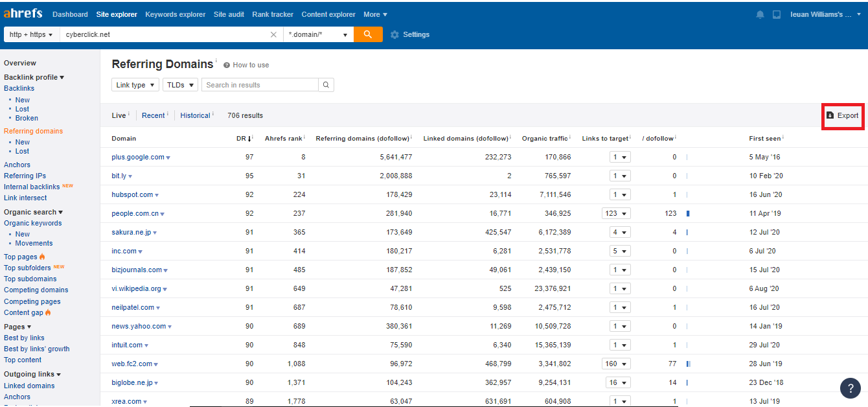Collapse the Organic search section
868x407 pixels.
tap(33, 212)
